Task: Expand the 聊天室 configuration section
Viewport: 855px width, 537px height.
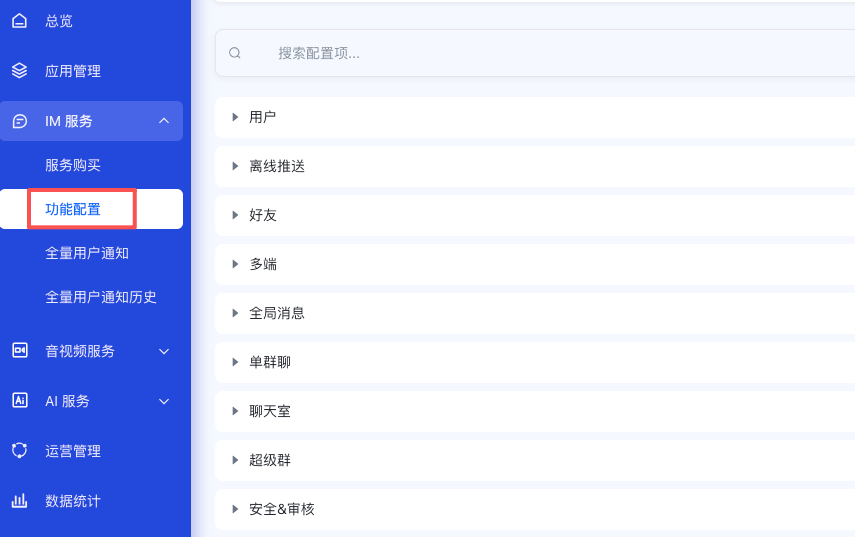Action: coord(269,411)
